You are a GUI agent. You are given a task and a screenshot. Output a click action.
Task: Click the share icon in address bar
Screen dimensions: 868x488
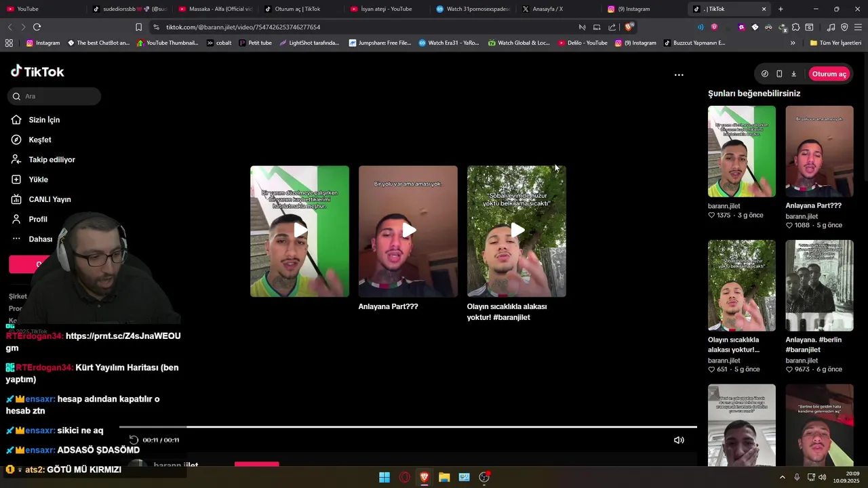(612, 27)
